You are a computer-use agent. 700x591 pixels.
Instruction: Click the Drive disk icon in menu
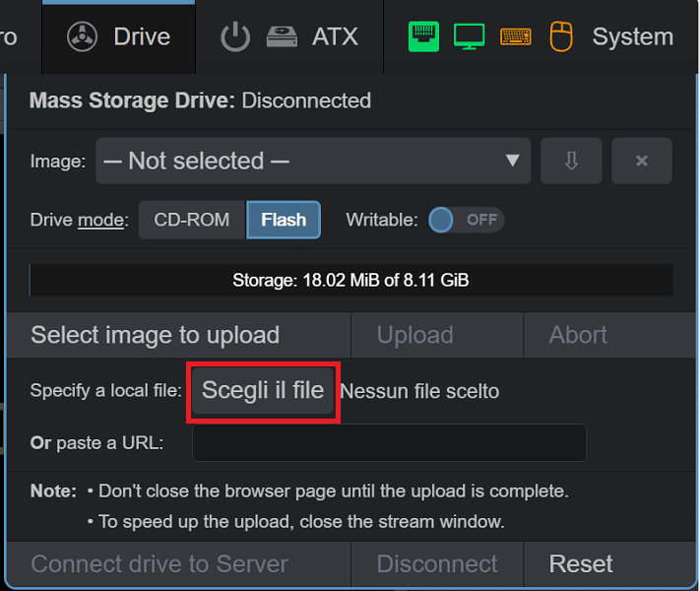coord(82,37)
